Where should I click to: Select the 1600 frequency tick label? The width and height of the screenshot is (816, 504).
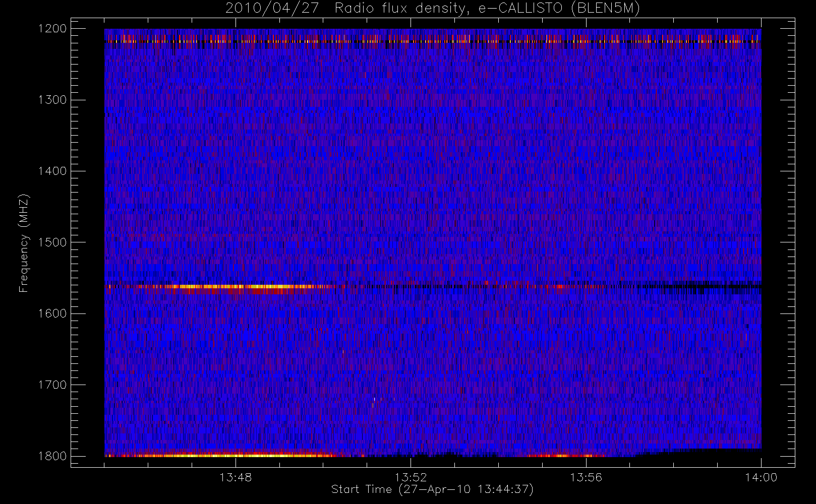(52, 313)
